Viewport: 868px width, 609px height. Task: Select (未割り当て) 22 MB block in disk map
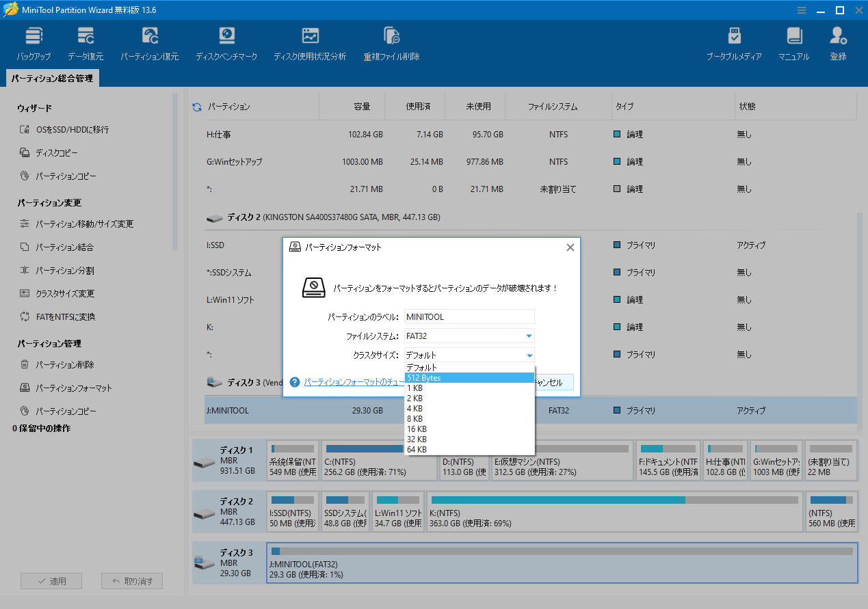[x=830, y=461]
